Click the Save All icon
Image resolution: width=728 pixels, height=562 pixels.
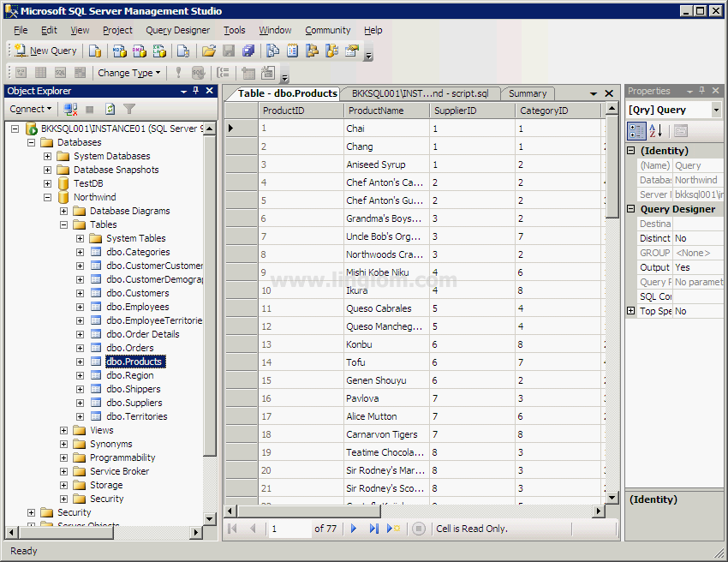click(x=248, y=51)
